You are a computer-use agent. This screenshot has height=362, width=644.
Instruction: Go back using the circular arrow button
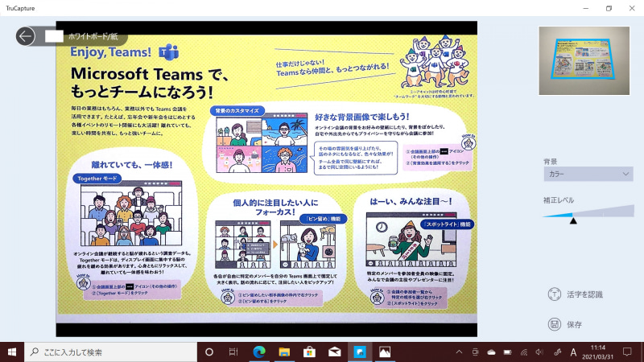pyautogui.click(x=26, y=36)
